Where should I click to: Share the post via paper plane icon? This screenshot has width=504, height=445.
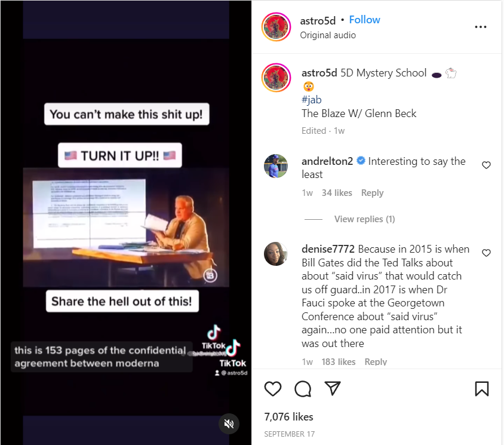(x=333, y=388)
